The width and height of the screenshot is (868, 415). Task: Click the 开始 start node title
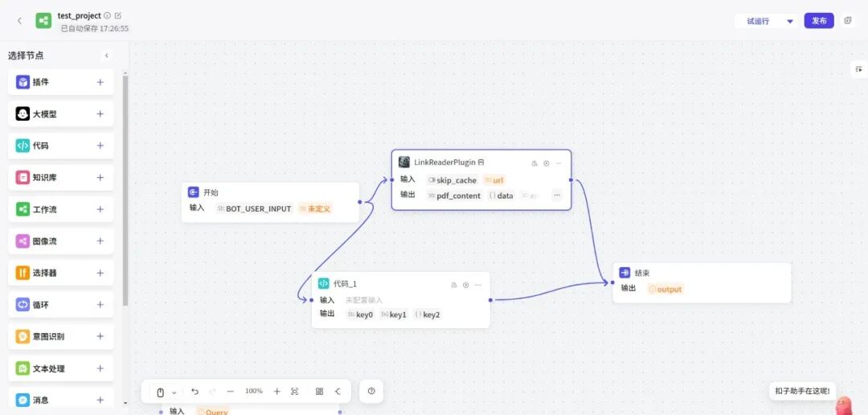[x=211, y=193]
